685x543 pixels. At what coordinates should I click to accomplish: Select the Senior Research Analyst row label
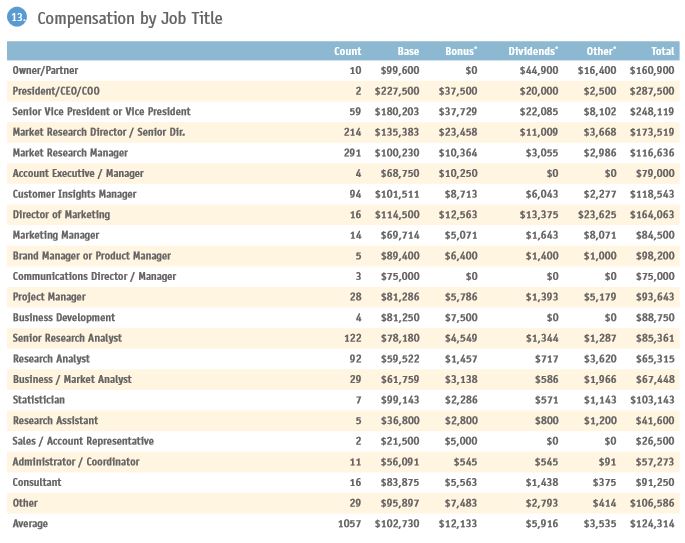67,338
